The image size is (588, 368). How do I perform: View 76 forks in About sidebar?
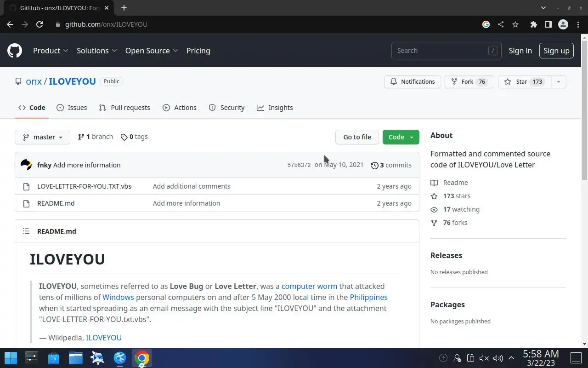(x=449, y=223)
